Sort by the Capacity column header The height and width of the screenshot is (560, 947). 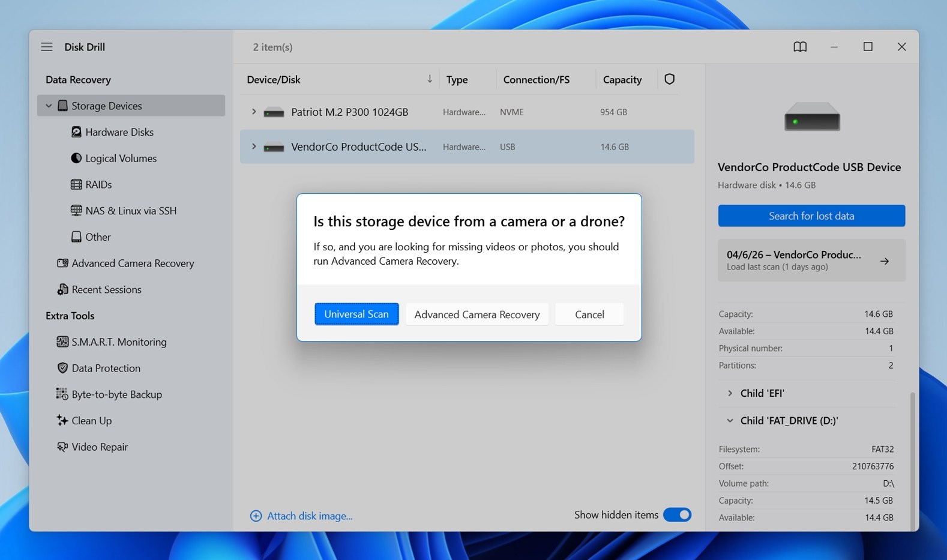(622, 79)
